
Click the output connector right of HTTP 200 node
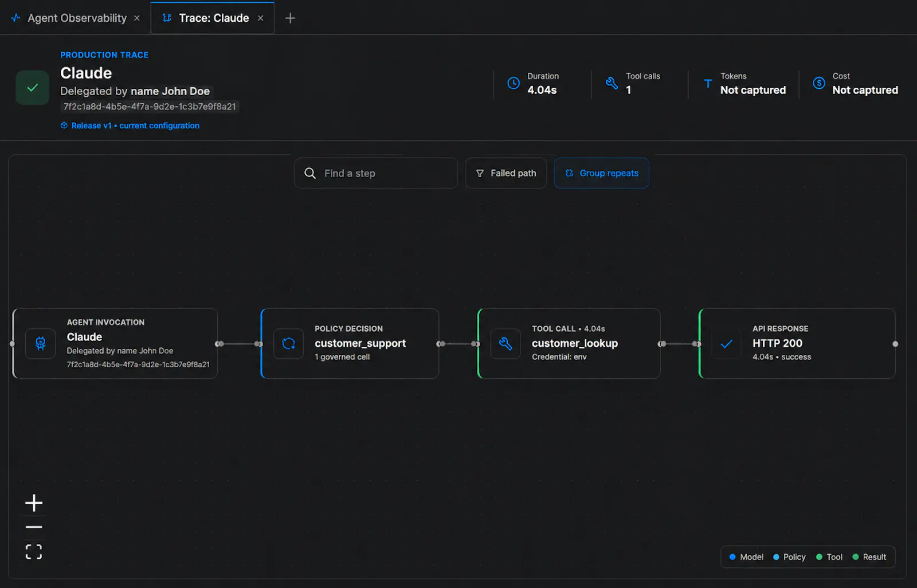(895, 344)
